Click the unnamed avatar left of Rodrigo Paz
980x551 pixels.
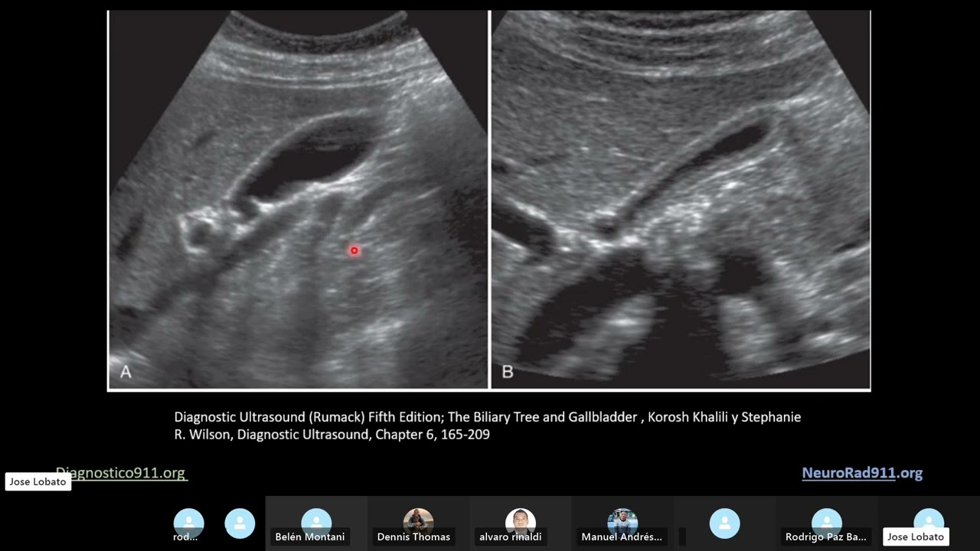[x=724, y=523]
